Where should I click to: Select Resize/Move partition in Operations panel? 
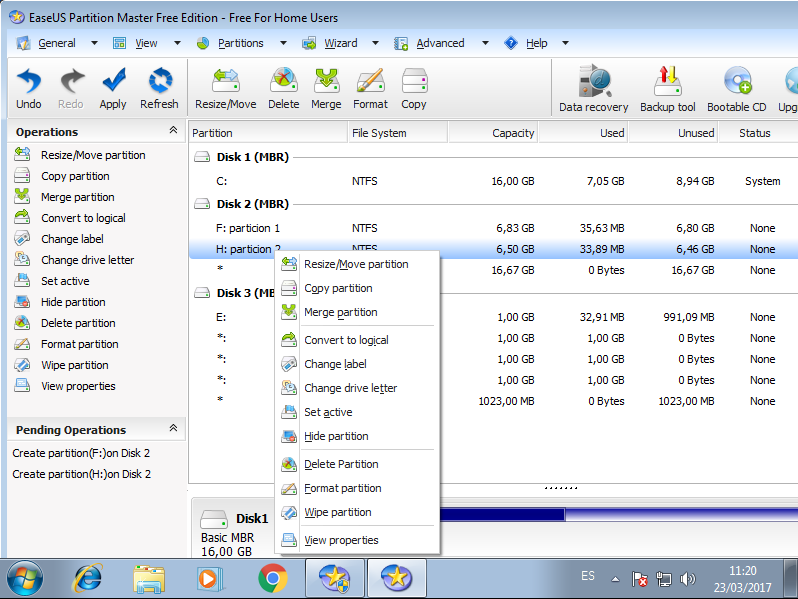click(x=80, y=155)
